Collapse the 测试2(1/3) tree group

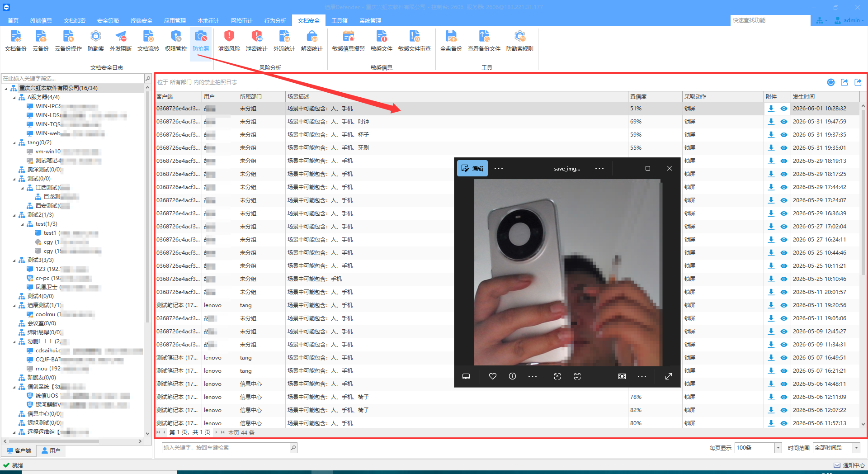tap(14, 215)
